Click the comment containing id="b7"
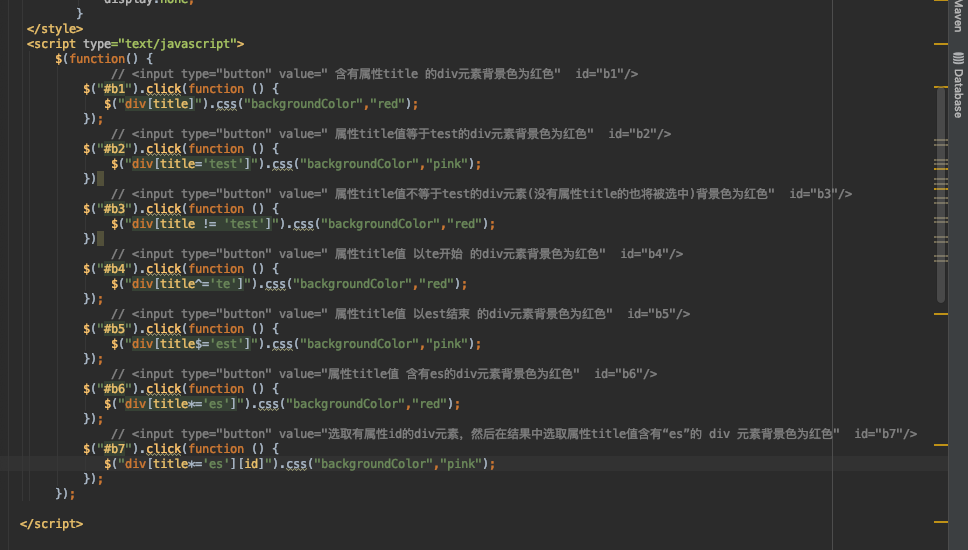Viewport: 968px width, 550px height. point(514,433)
